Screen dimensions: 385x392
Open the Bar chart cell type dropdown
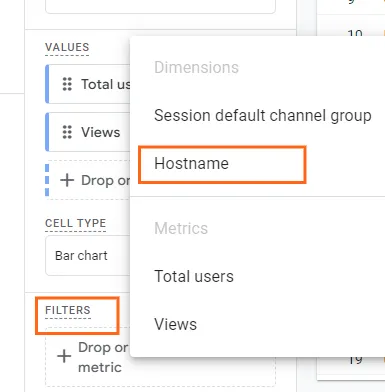[88, 256]
